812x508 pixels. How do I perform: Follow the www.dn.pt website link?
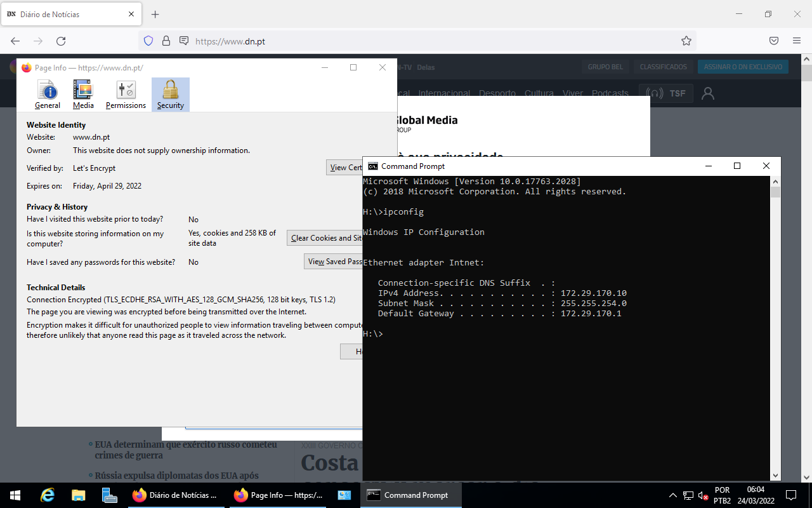click(x=91, y=137)
